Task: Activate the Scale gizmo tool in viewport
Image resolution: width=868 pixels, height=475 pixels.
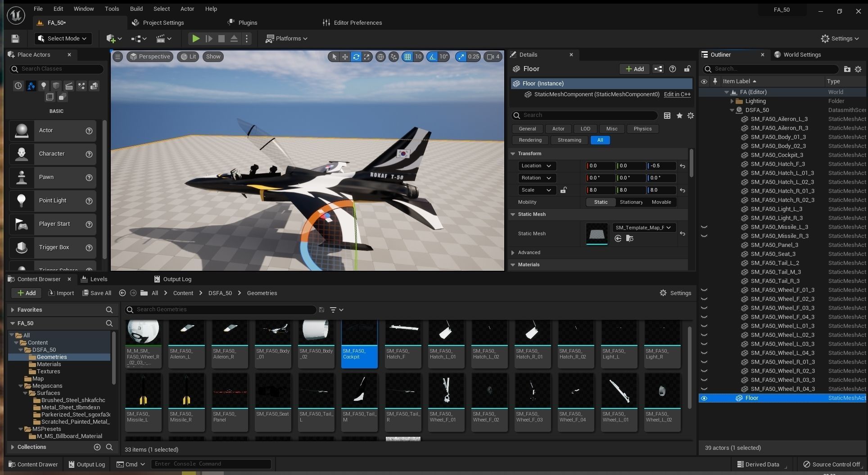Action: click(367, 57)
